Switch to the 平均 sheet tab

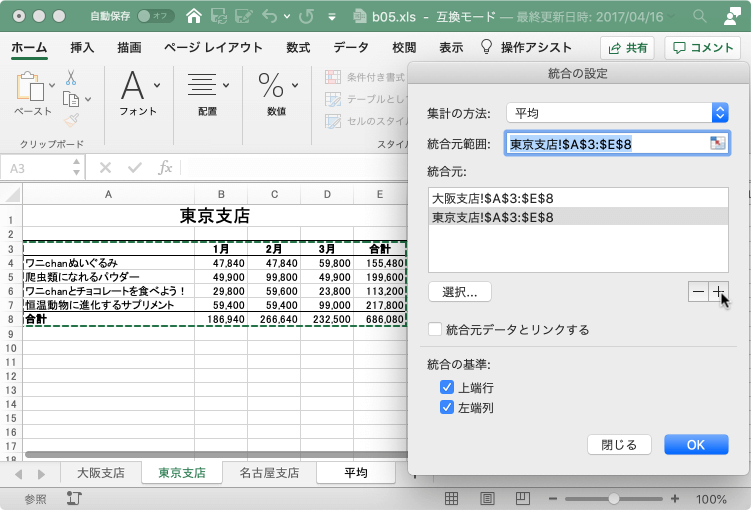point(356,473)
